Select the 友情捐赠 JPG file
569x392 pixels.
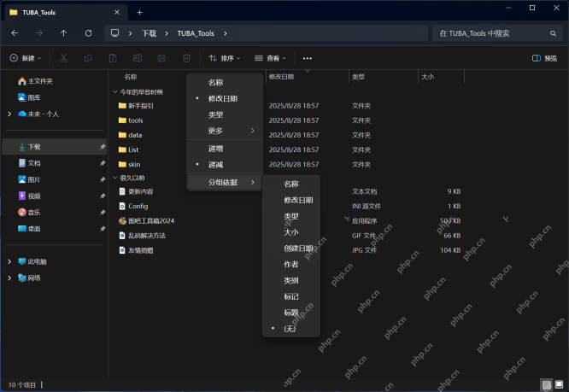point(140,250)
